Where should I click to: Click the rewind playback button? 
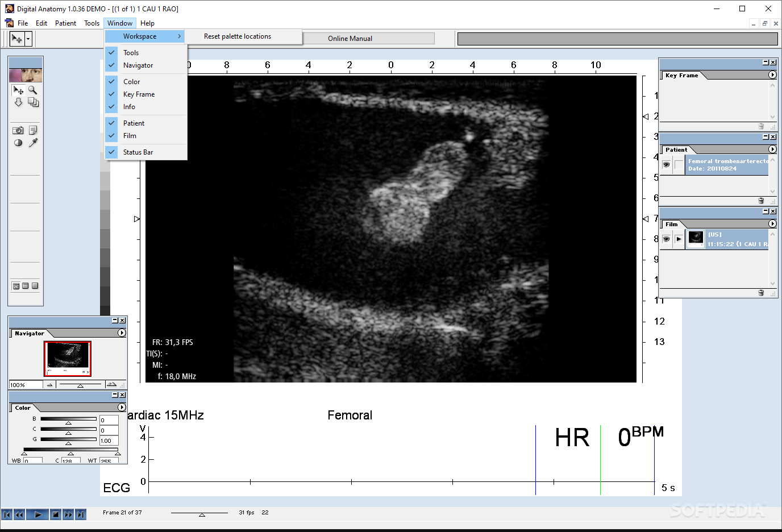pos(19,514)
